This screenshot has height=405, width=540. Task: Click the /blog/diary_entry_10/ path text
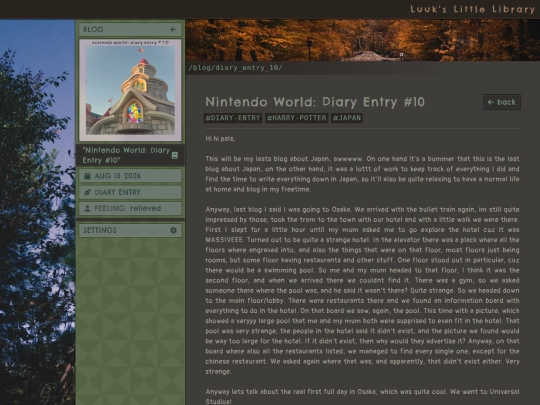(235, 68)
